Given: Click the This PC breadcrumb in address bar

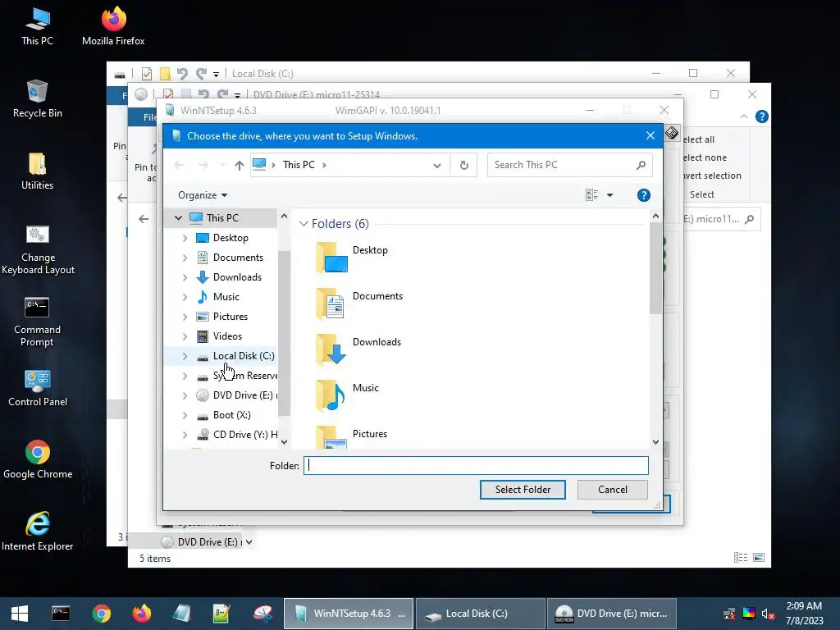Looking at the screenshot, I should click(x=299, y=165).
